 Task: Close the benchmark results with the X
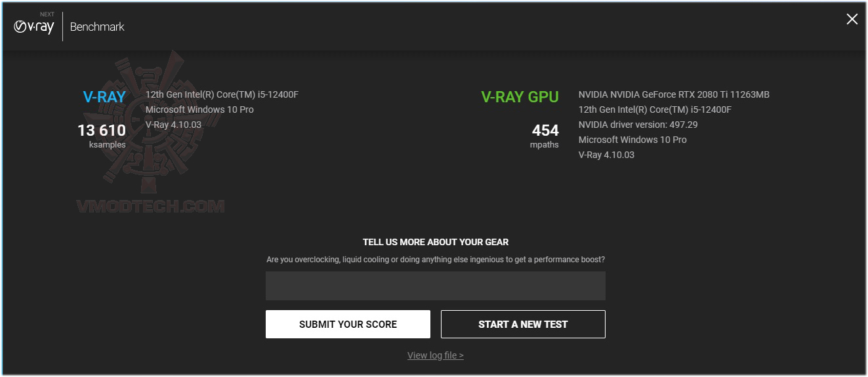pyautogui.click(x=852, y=19)
